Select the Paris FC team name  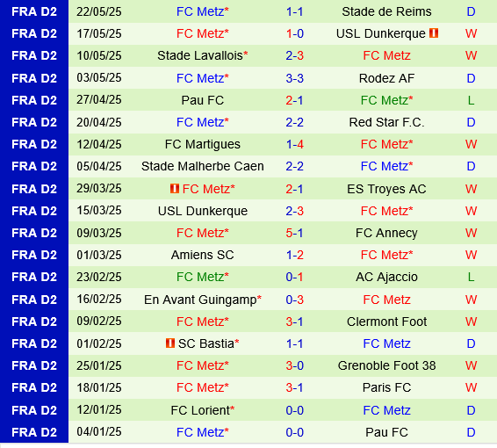[x=386, y=387]
